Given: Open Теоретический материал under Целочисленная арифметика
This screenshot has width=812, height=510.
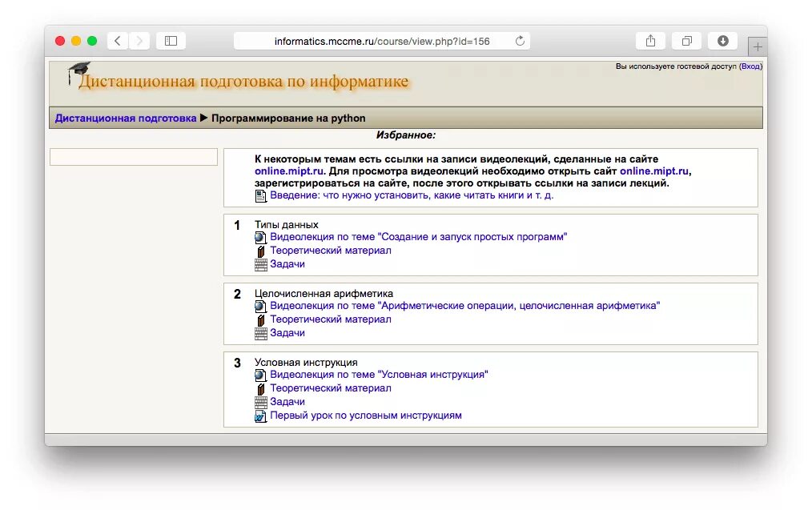Looking at the screenshot, I should [x=331, y=319].
